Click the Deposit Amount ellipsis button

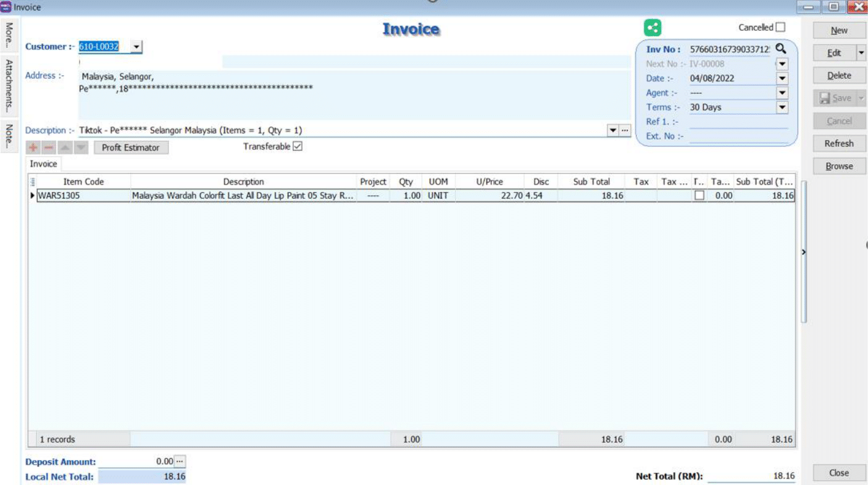[x=180, y=461]
